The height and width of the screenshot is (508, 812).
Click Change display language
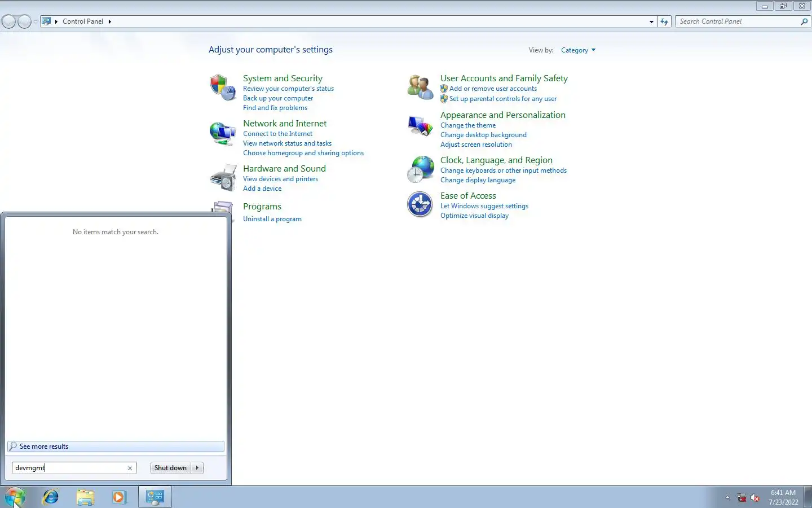[x=478, y=180]
